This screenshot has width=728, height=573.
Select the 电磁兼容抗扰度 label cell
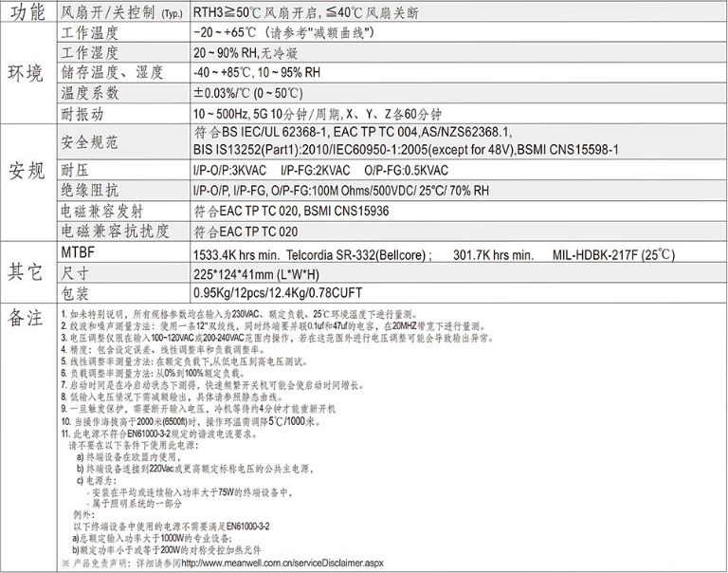pos(114,231)
